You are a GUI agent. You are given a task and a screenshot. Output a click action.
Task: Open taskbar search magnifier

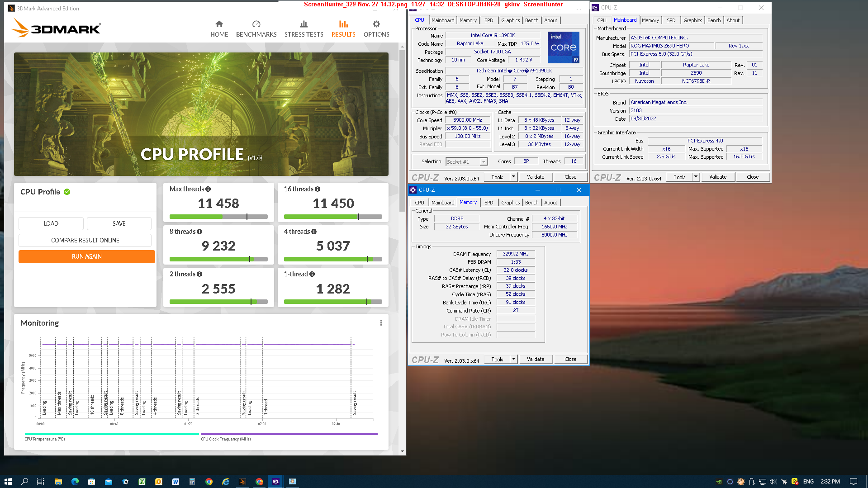tap(24, 482)
